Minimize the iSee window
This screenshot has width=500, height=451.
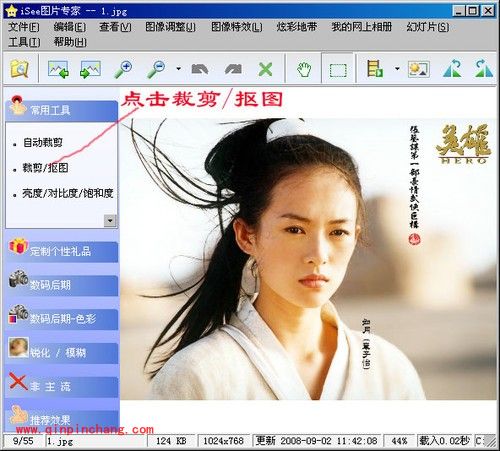(459, 11)
